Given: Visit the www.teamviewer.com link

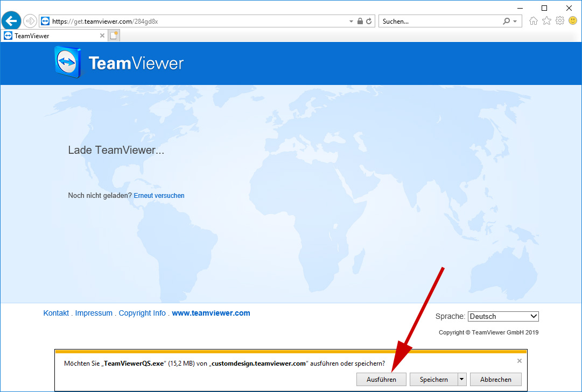Looking at the screenshot, I should pyautogui.click(x=211, y=313).
